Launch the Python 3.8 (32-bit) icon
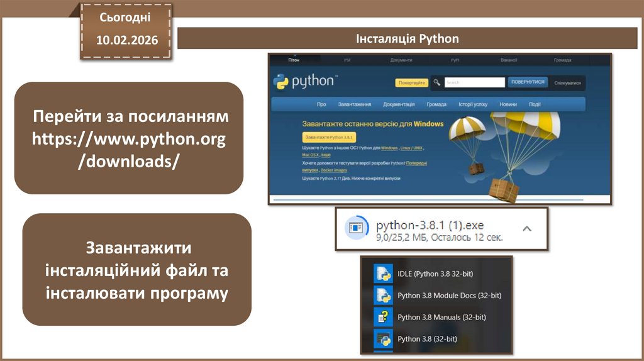The width and height of the screenshot is (644, 361). coord(383,339)
